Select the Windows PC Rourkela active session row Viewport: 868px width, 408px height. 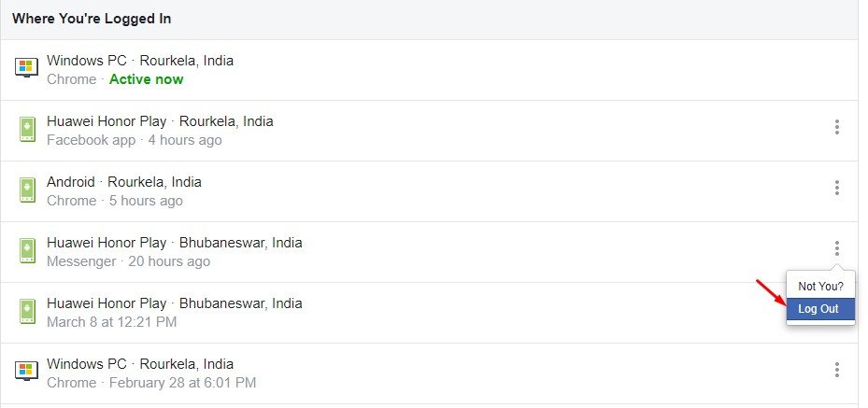coord(429,70)
